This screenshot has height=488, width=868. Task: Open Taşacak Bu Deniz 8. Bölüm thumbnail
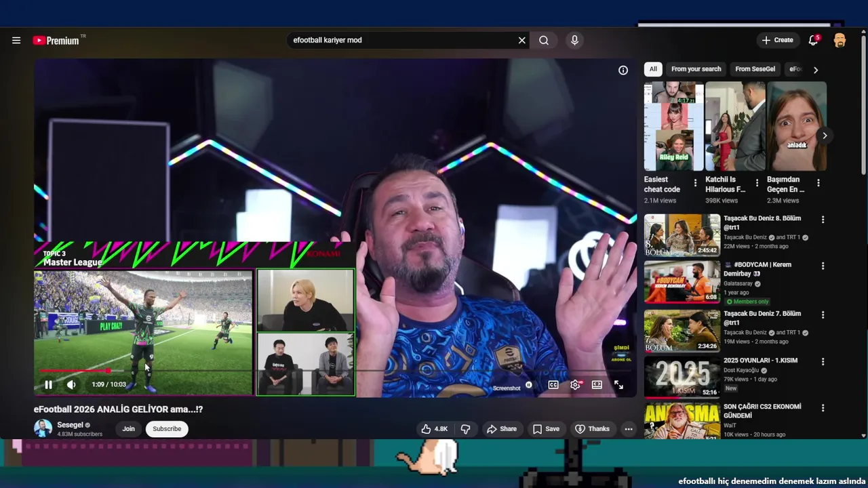point(682,235)
